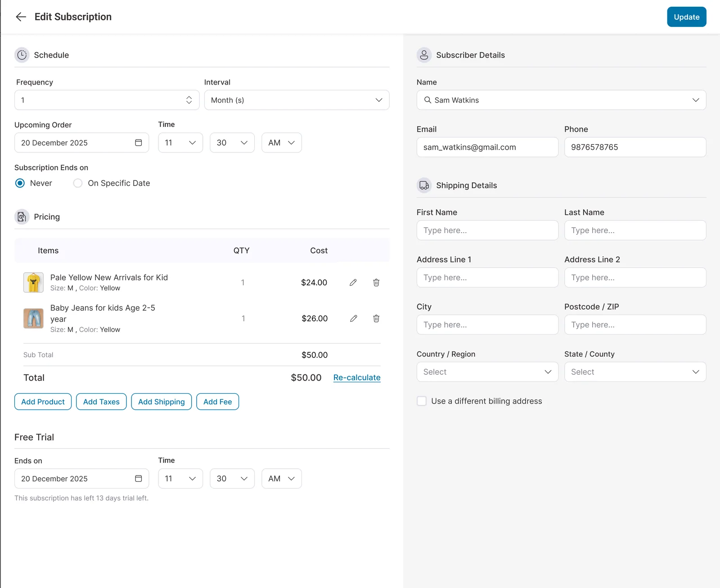
Task: Open Upcoming Order minutes dropdown
Action: pyautogui.click(x=232, y=143)
